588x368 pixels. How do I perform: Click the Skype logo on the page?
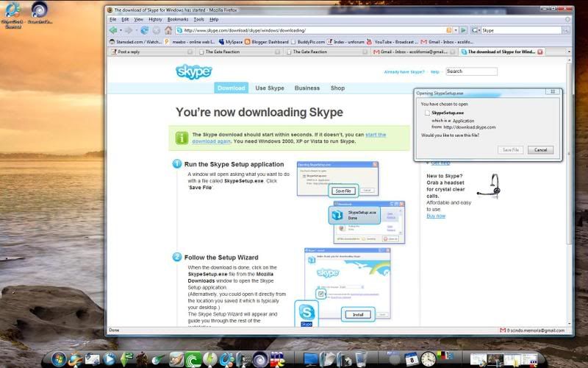click(x=193, y=71)
